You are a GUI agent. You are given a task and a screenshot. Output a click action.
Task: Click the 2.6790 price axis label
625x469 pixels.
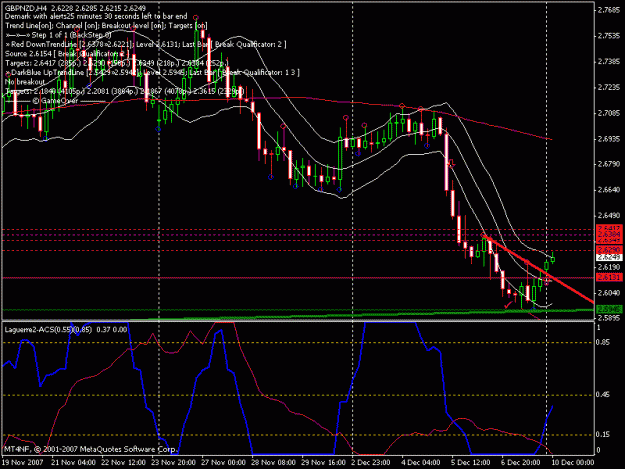[609, 164]
